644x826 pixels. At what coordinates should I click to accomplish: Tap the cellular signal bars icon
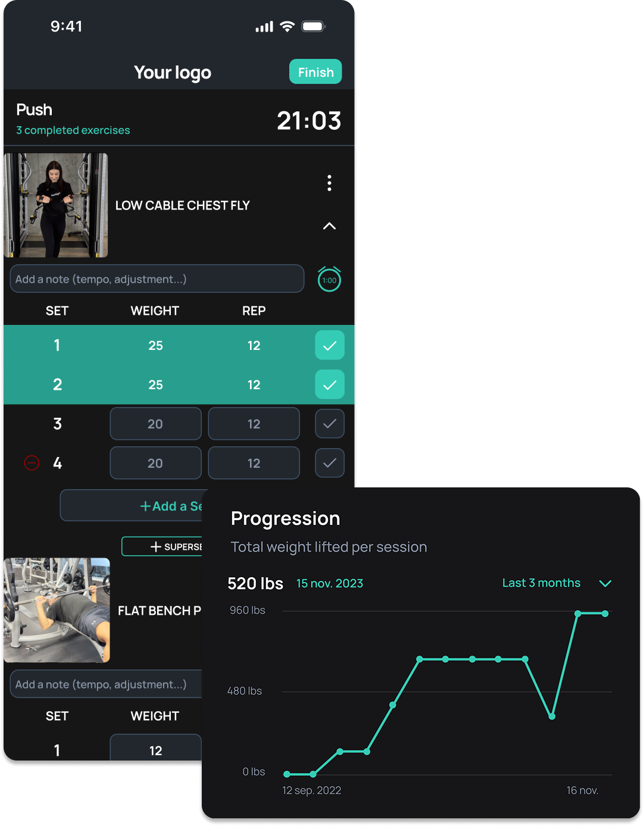click(x=264, y=27)
